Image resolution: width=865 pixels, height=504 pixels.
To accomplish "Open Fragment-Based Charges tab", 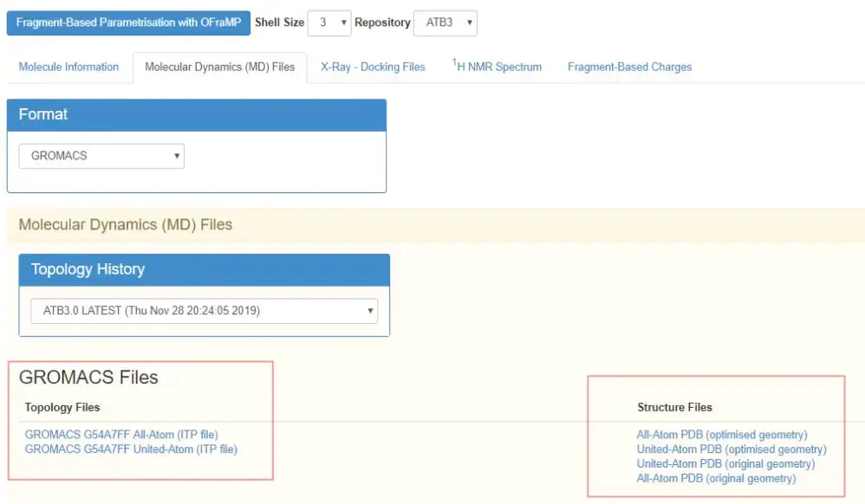I will [x=629, y=68].
